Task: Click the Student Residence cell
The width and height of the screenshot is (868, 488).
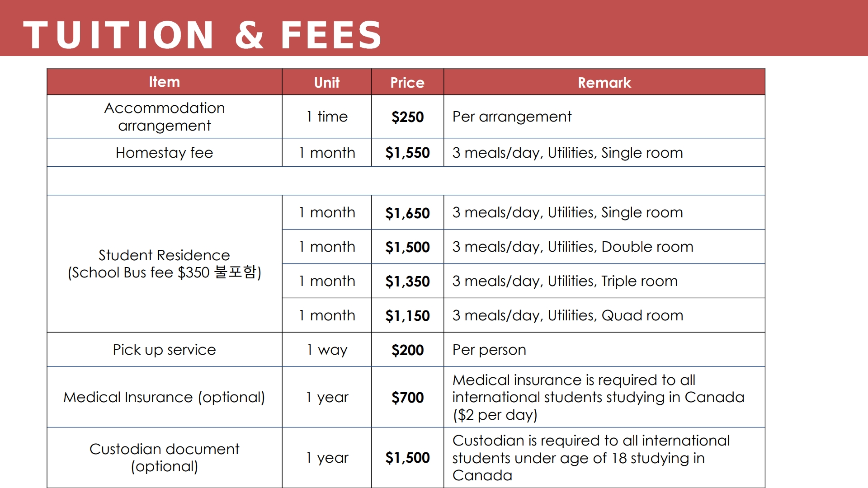Action: tap(165, 264)
